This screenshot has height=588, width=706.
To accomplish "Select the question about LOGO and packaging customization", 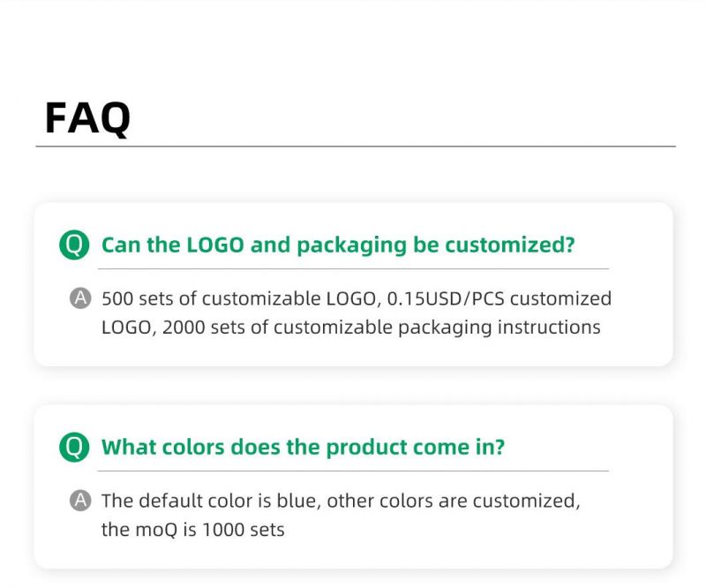I will pyautogui.click(x=338, y=245).
